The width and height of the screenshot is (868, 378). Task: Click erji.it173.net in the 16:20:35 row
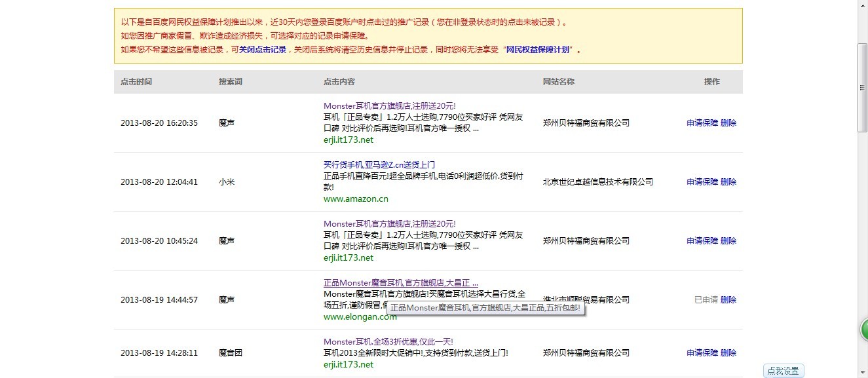[349, 140]
